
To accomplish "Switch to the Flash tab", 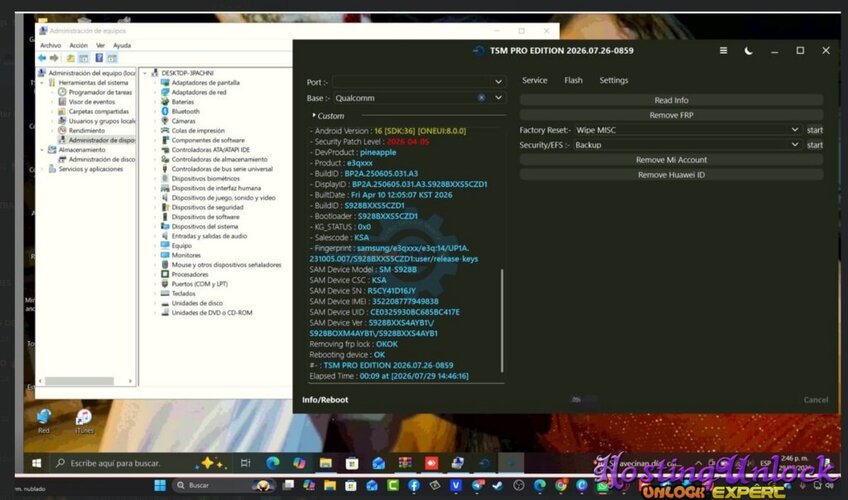I will (x=573, y=80).
